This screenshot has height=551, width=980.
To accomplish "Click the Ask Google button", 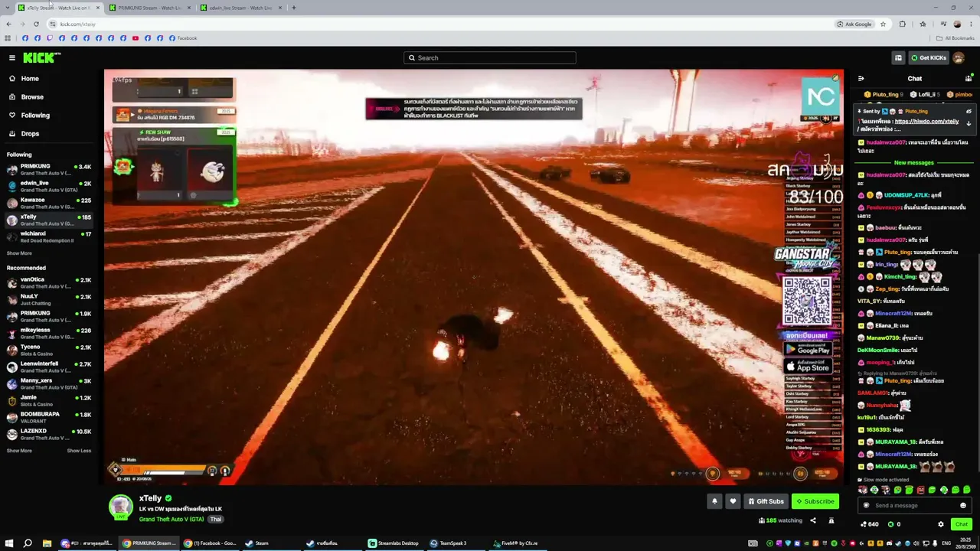I will (854, 24).
